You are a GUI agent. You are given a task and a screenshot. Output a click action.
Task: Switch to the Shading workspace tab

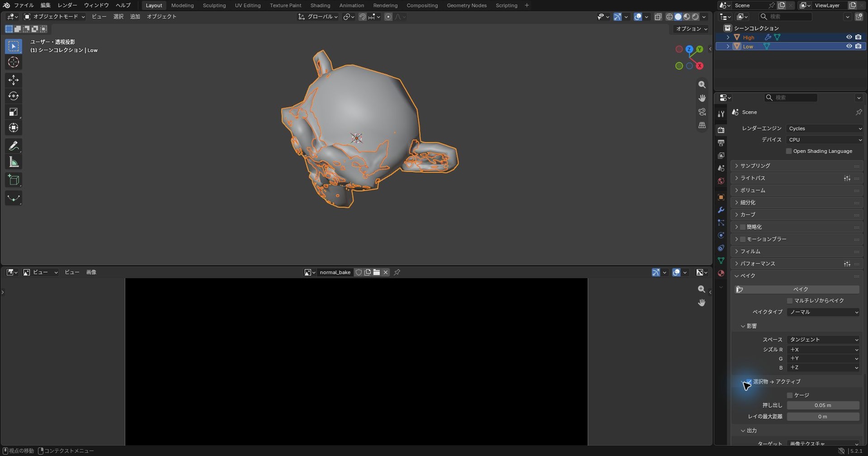(320, 5)
